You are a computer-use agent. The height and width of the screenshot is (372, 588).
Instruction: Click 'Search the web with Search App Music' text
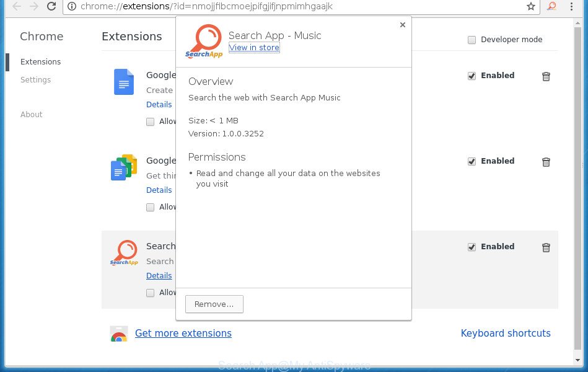265,97
